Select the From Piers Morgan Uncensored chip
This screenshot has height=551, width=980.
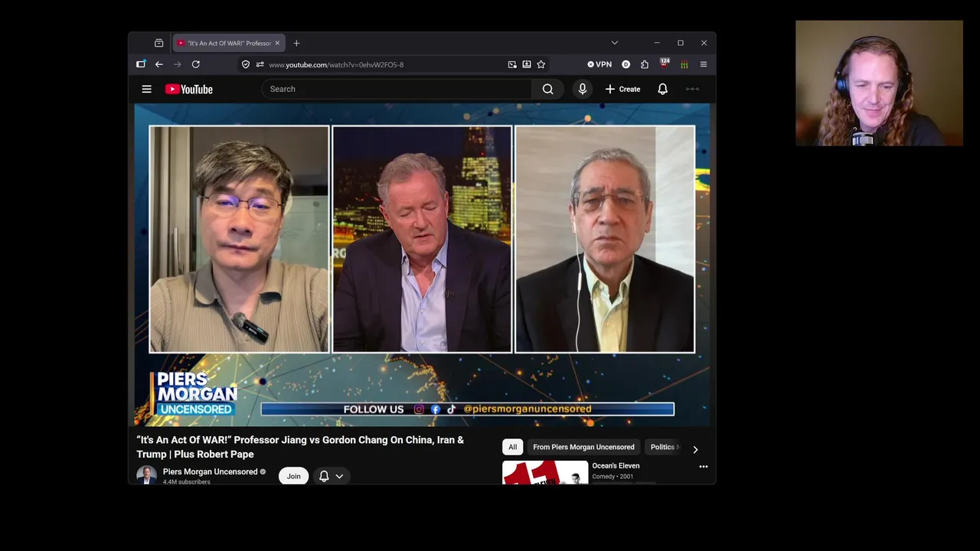[583, 447]
